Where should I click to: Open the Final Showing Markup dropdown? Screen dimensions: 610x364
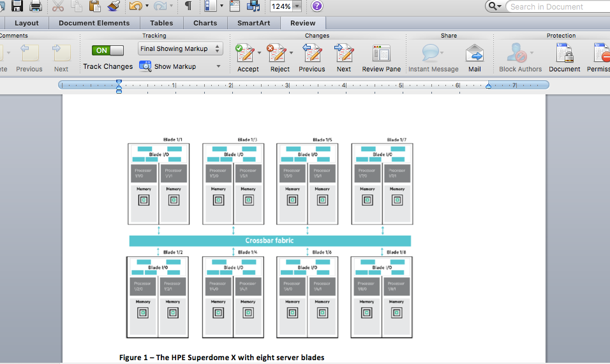point(181,49)
